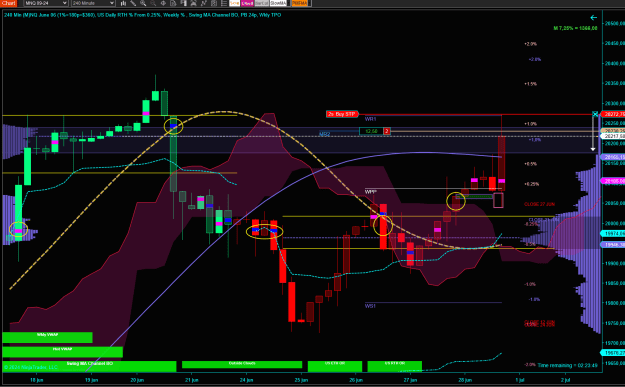625x387 pixels.
Task: Click the WS1 level label
Action: click(370, 306)
